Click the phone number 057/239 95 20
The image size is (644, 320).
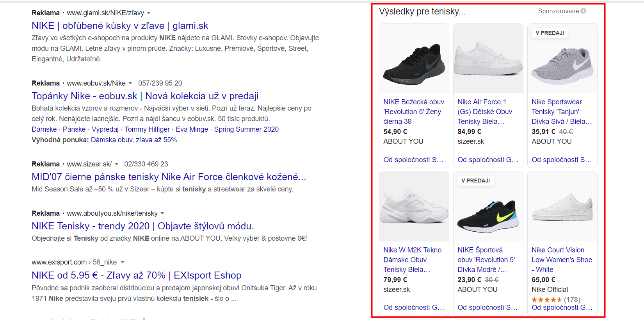[x=160, y=83]
